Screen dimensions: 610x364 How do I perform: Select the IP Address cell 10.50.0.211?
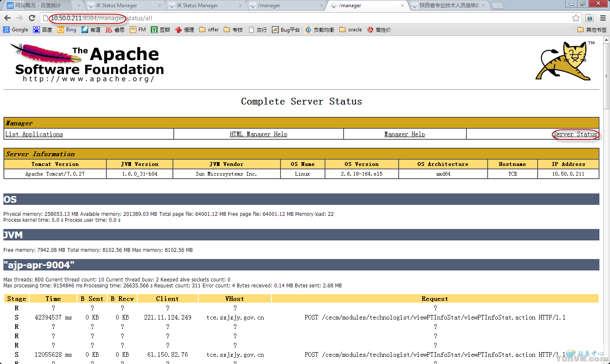click(568, 174)
